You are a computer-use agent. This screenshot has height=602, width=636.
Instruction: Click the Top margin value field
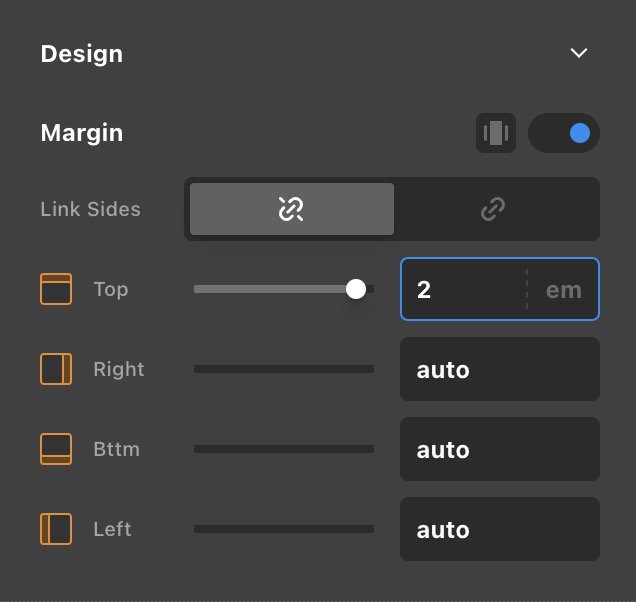click(x=462, y=290)
